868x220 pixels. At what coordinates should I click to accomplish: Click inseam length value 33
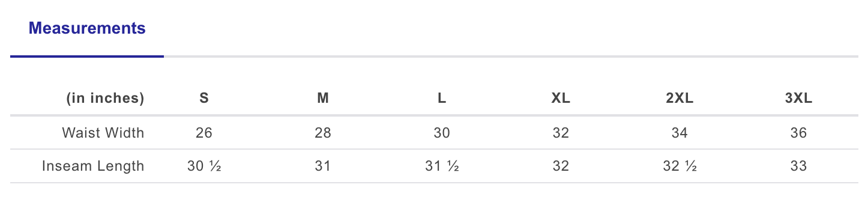798,166
